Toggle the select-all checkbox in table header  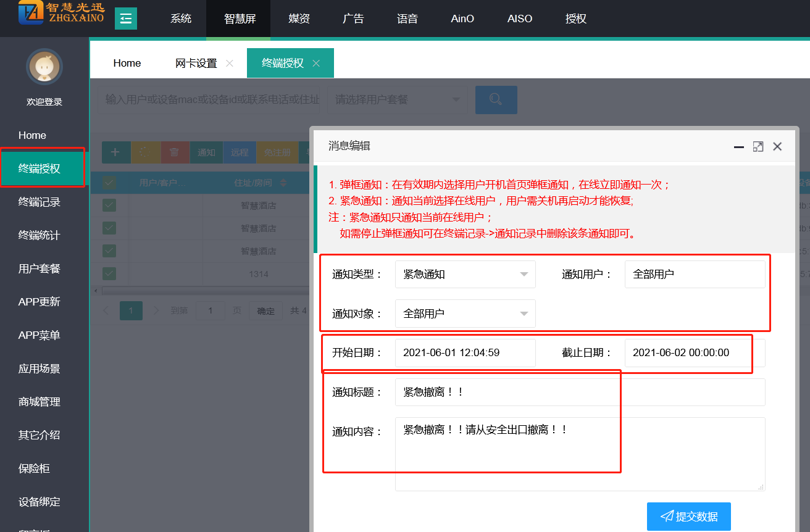(x=109, y=183)
